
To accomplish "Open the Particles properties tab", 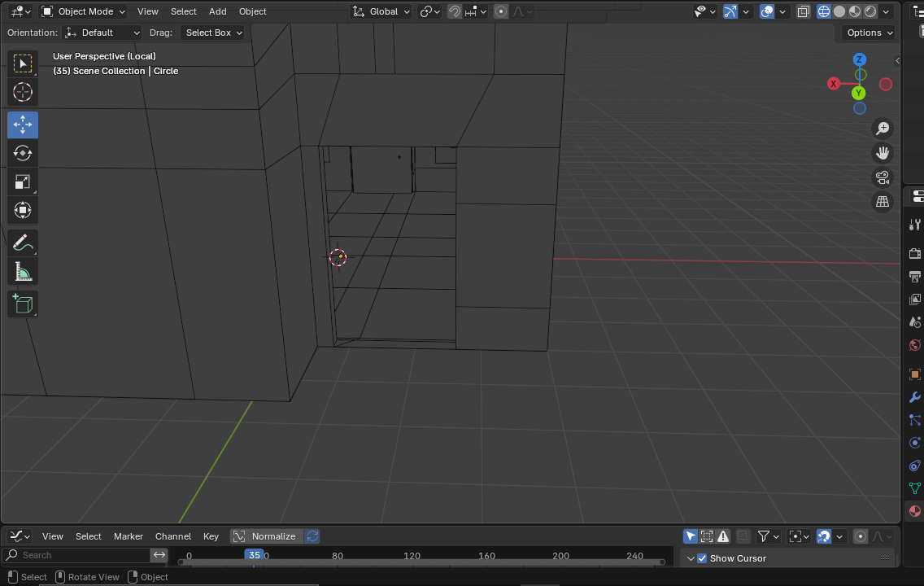I will pos(914,420).
